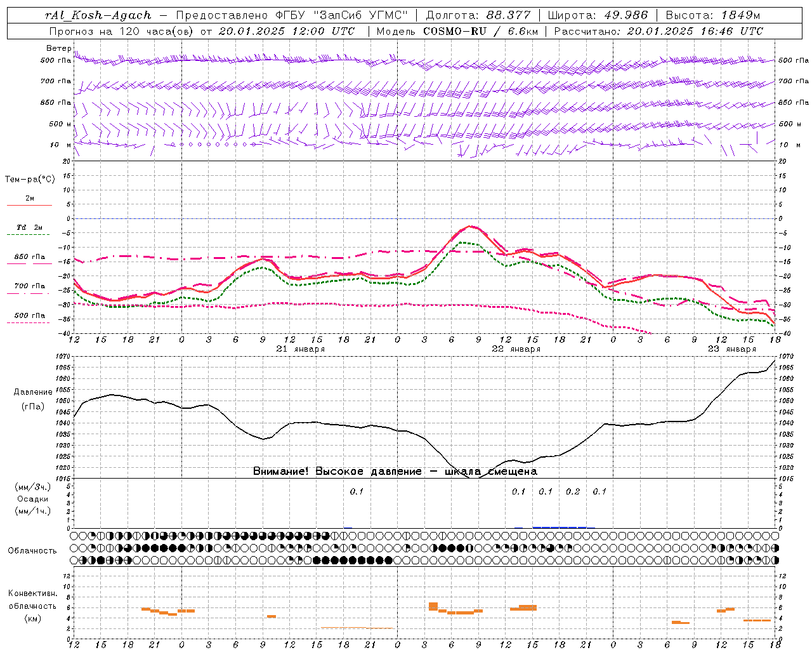Click the (мм/1ч.) precipitation unit label
This screenshot has width=812, height=650.
pyautogui.click(x=32, y=511)
